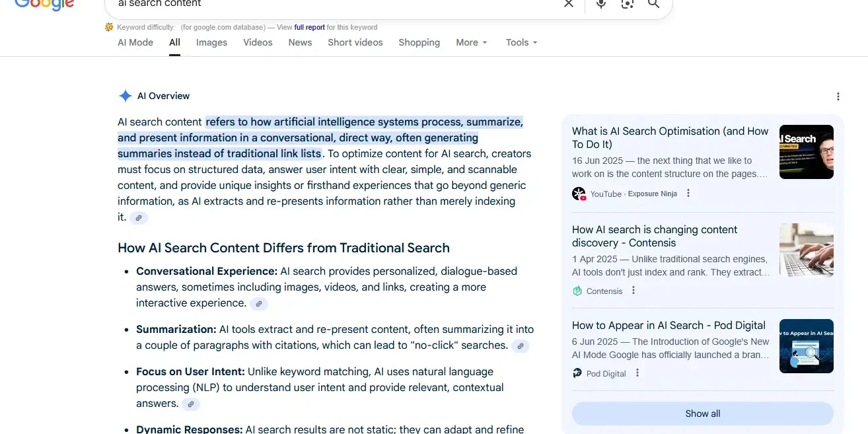Open Google Lens image search
The image size is (868, 434).
(x=627, y=4)
